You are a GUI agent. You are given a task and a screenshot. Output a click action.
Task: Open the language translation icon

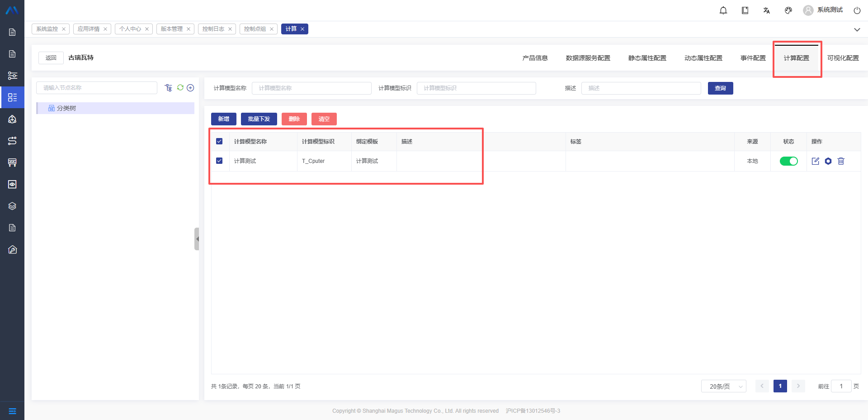click(x=767, y=10)
